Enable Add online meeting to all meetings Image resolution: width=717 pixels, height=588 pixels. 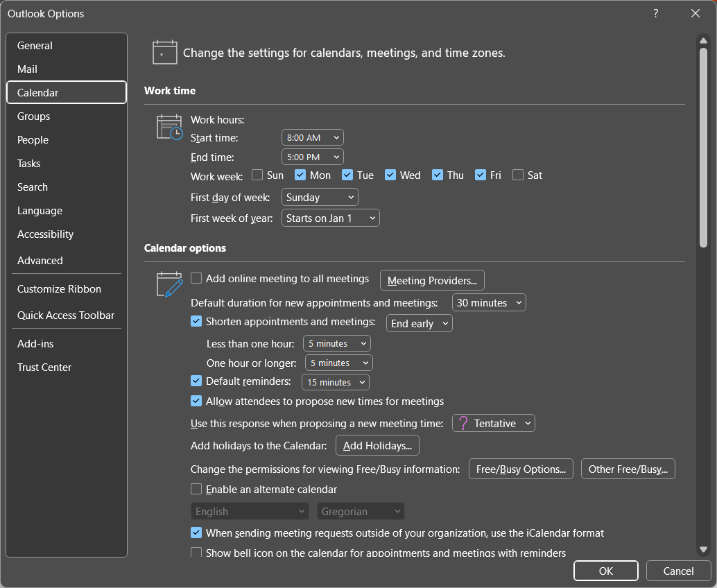196,278
